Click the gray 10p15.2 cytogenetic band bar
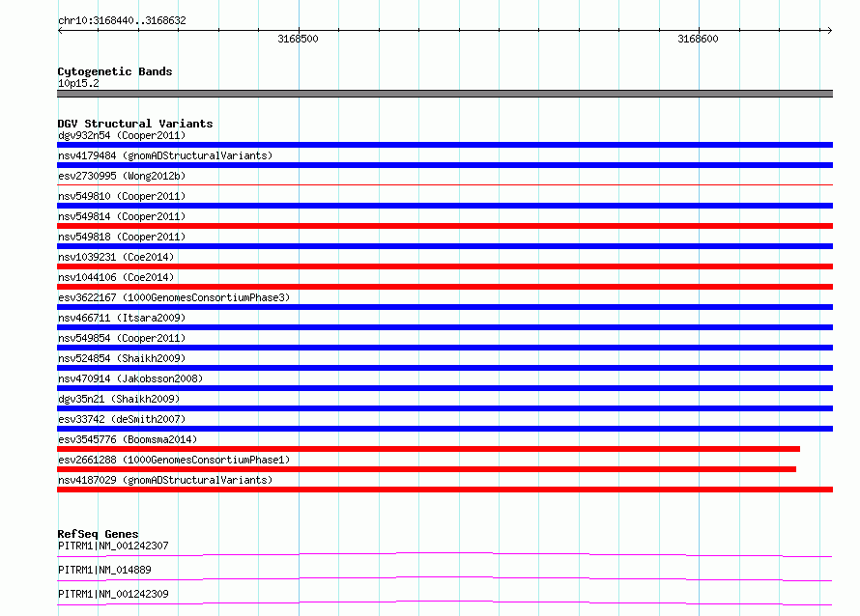This screenshot has width=860, height=616. [444, 94]
